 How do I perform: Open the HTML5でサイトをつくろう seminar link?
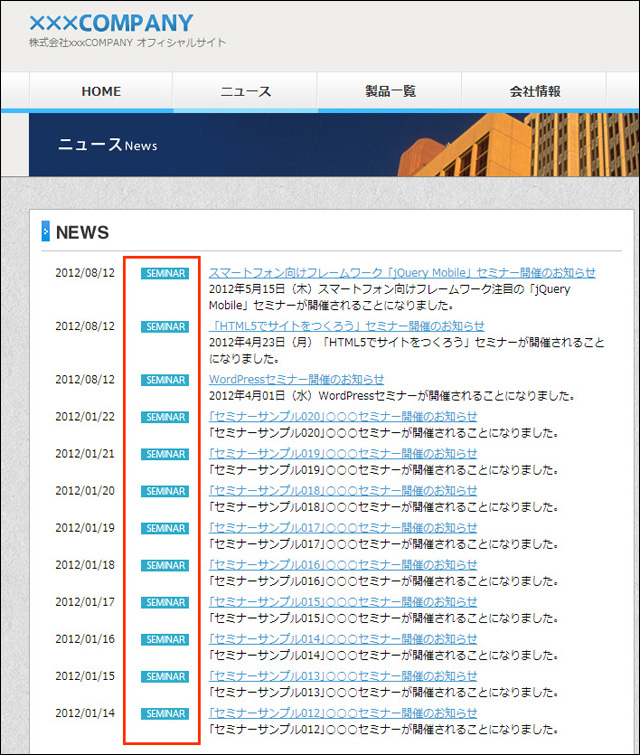[346, 326]
